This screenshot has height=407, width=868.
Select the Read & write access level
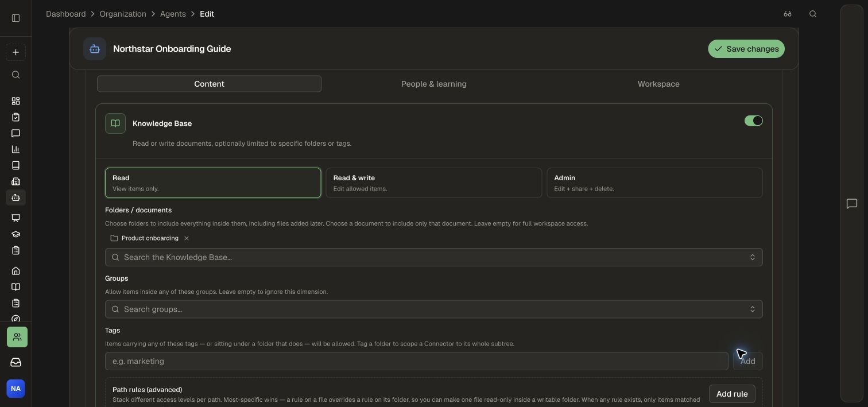[434, 183]
